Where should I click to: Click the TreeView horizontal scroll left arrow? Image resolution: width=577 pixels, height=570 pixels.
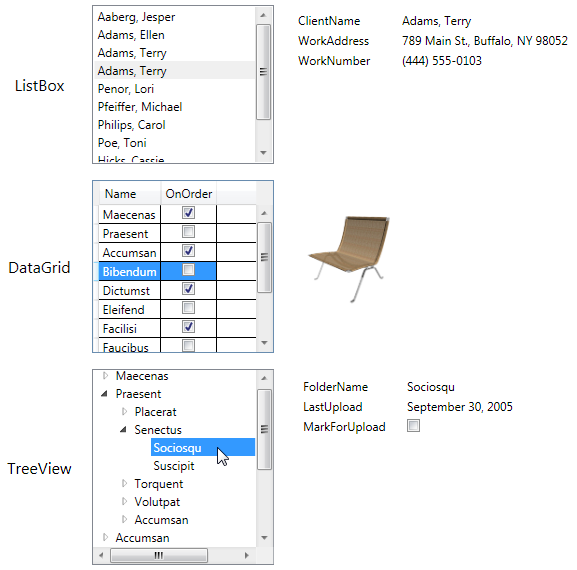pos(101,555)
